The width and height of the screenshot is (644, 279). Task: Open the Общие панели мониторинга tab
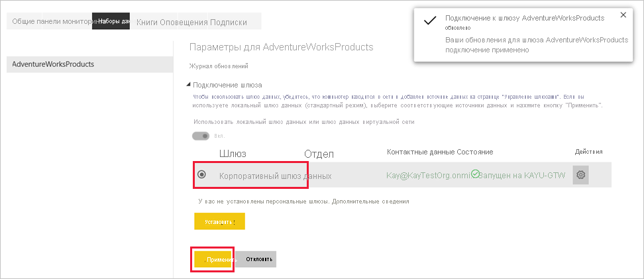click(x=52, y=22)
